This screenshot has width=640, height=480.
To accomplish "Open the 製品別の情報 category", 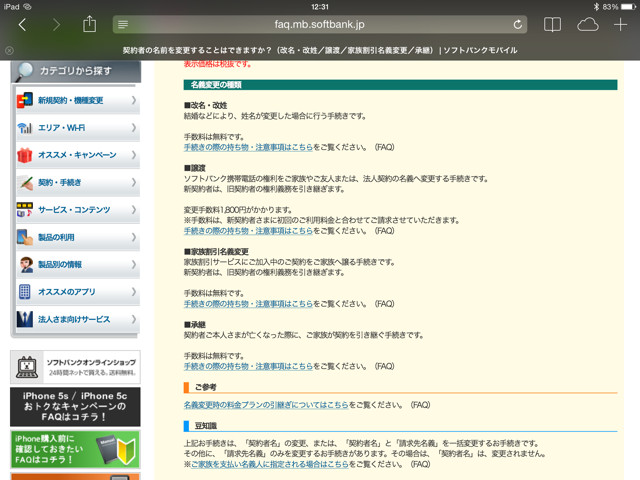I will [x=78, y=264].
